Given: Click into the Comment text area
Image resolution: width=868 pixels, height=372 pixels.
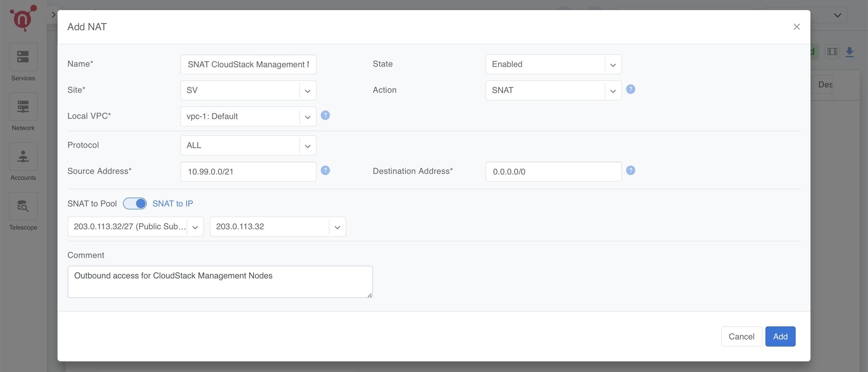Looking at the screenshot, I should coord(220,282).
